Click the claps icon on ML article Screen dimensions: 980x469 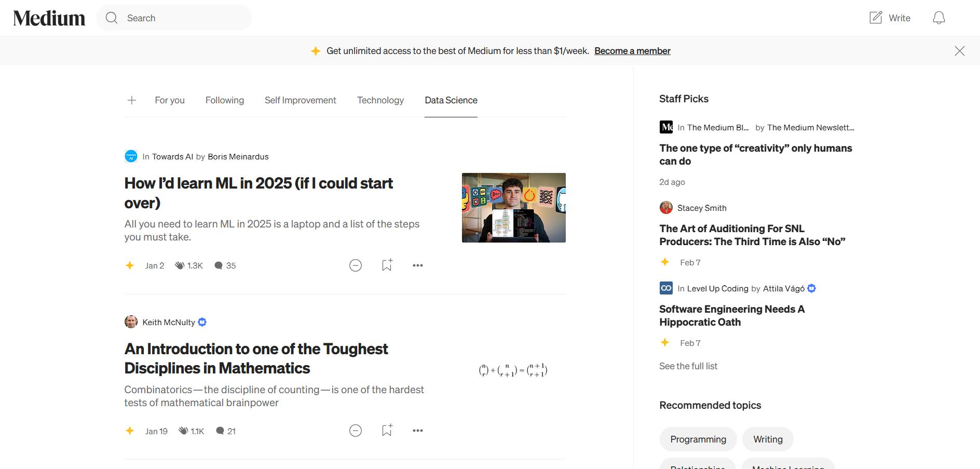(x=180, y=265)
